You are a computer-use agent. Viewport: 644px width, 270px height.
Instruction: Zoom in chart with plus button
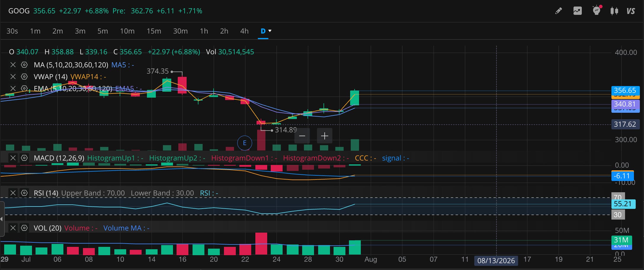coord(325,136)
